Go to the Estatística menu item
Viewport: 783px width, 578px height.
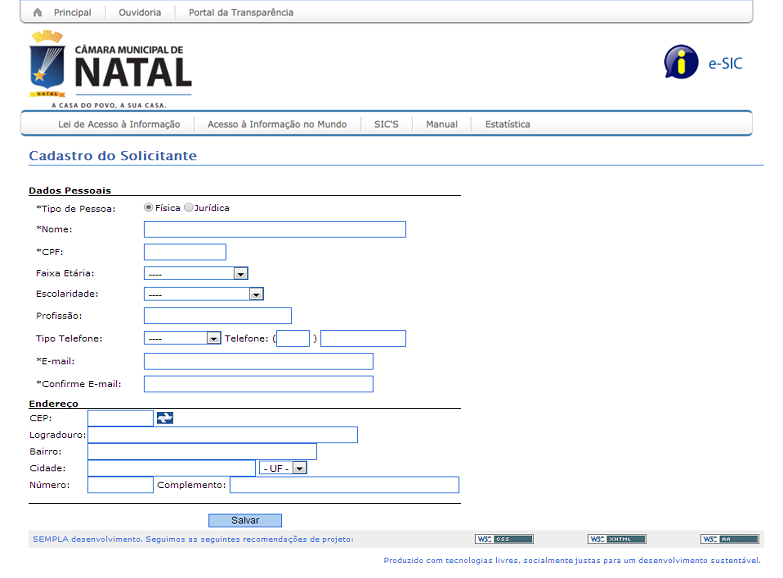507,125
